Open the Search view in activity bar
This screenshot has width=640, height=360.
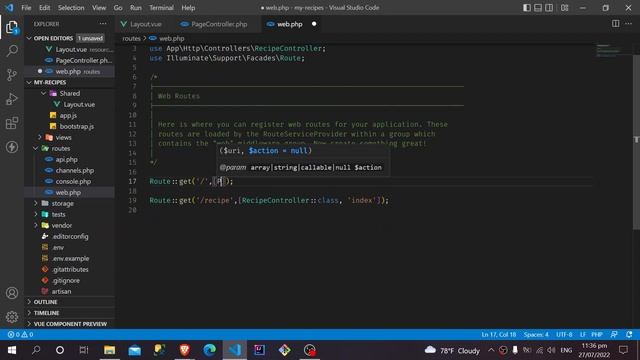(12, 51)
